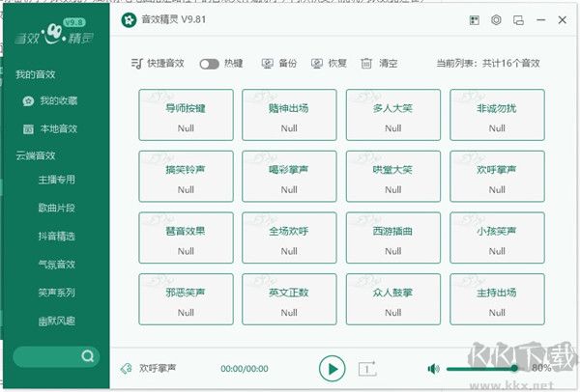
Task: Play the 英文正数 sound tile
Action: click(x=289, y=299)
